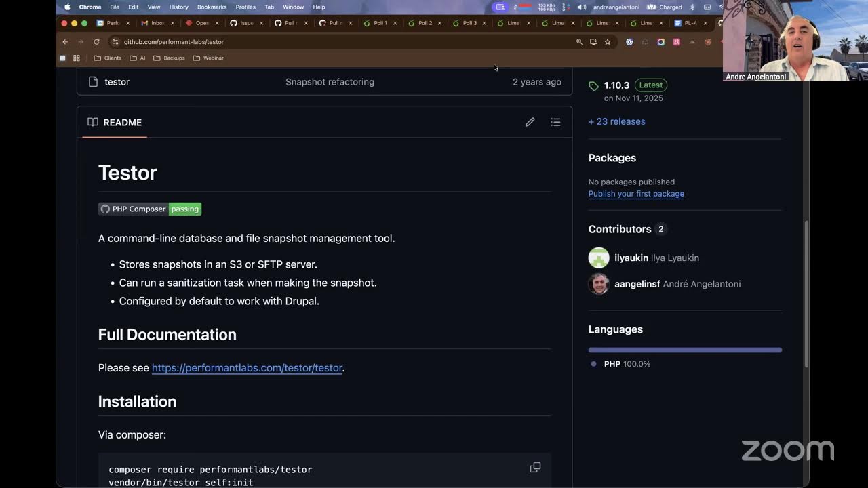This screenshot has height=488, width=868.
Task: Open the Window menu
Action: 293,7
